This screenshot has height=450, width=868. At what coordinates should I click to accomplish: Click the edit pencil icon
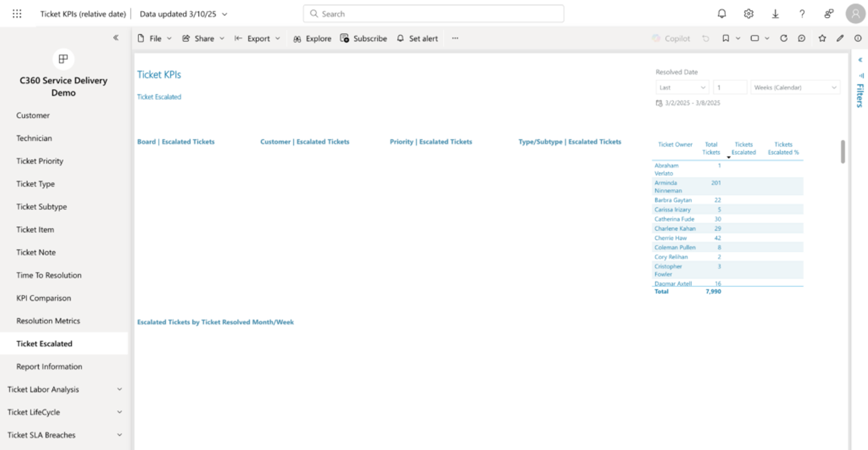click(840, 38)
